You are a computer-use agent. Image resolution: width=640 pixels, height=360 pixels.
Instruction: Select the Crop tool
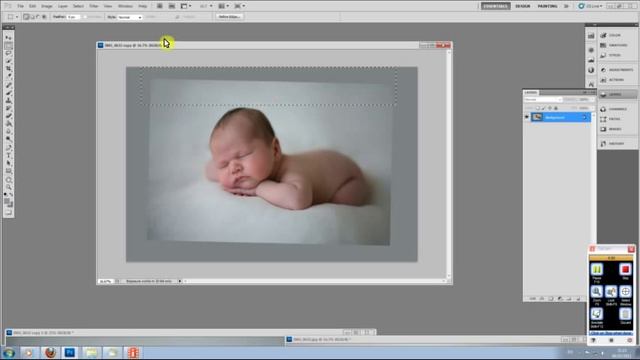tap(9, 69)
